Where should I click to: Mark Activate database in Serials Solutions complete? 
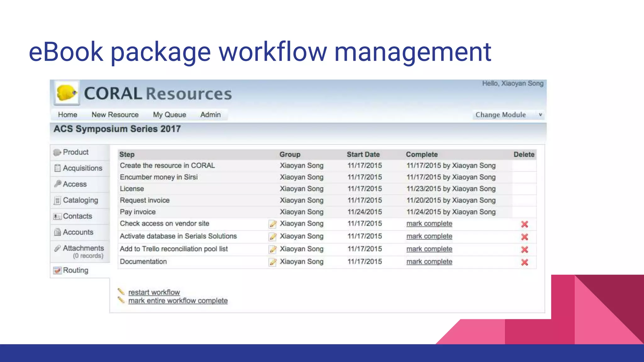[429, 236]
